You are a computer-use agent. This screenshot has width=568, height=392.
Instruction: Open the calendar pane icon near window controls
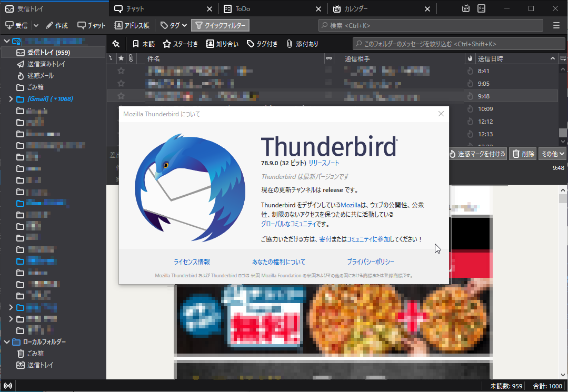point(465,8)
